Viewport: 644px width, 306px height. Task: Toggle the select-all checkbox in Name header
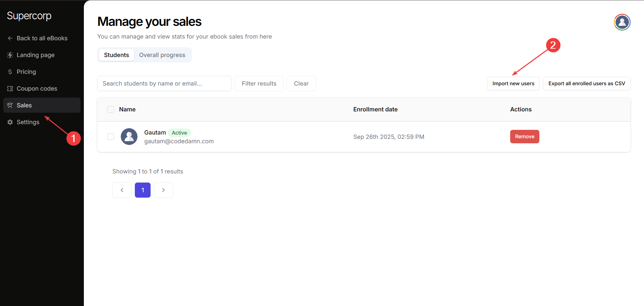[x=111, y=109]
